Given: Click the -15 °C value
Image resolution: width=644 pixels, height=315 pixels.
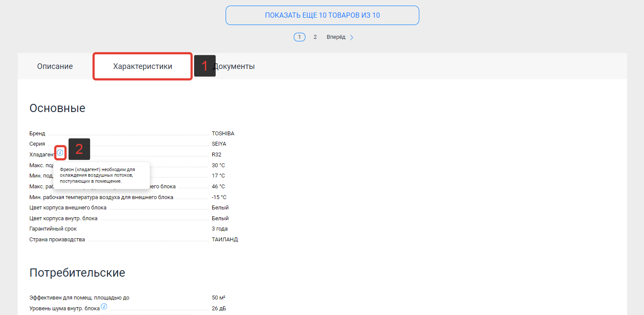Looking at the screenshot, I should [x=219, y=197].
